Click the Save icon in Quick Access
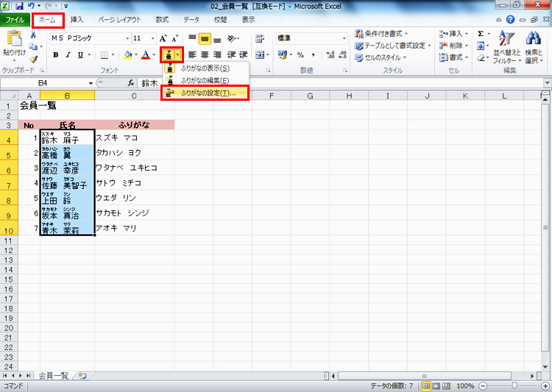552x392 pixels. pyautogui.click(x=19, y=6)
